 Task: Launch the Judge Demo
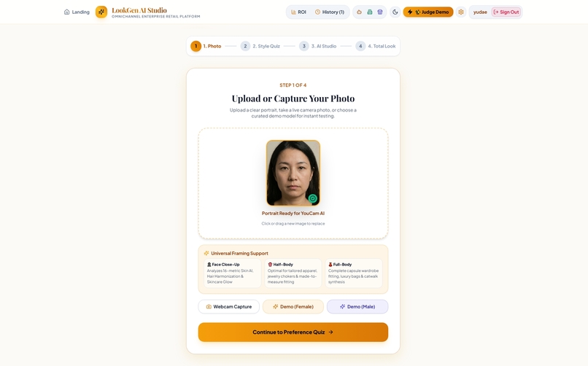pyautogui.click(x=428, y=12)
